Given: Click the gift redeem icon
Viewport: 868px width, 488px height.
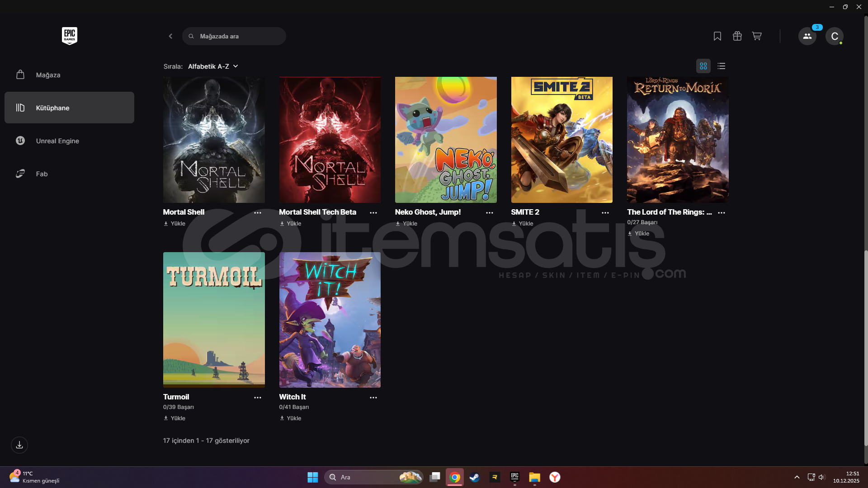Looking at the screenshot, I should (x=737, y=36).
